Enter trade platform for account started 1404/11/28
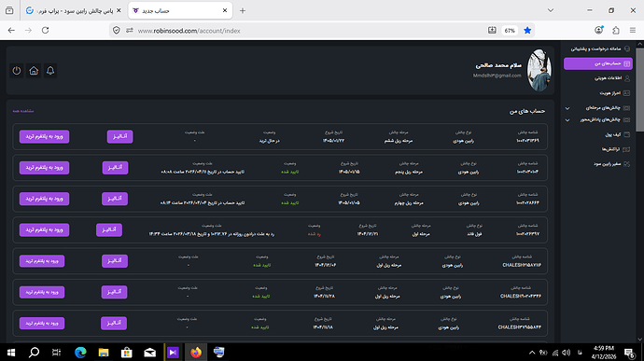 (x=42, y=292)
